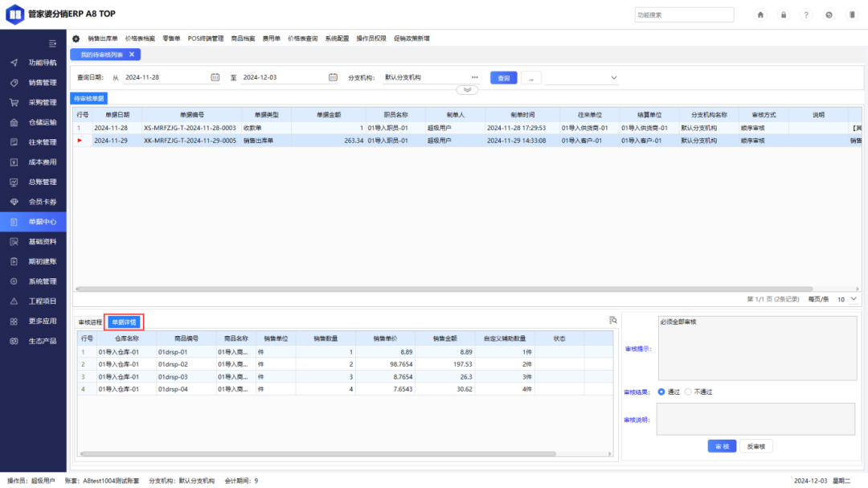Open 价格表档案 shortcut
This screenshot has height=488, width=868.
click(x=140, y=39)
